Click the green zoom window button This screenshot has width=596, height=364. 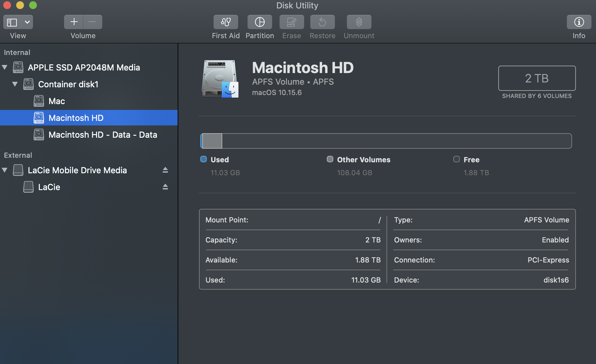click(33, 5)
